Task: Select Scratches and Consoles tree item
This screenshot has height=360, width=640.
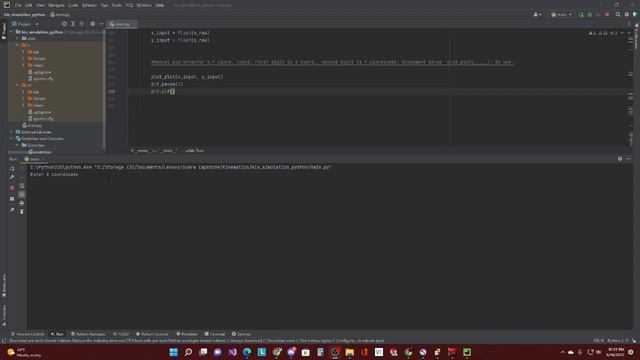Action: [42, 139]
